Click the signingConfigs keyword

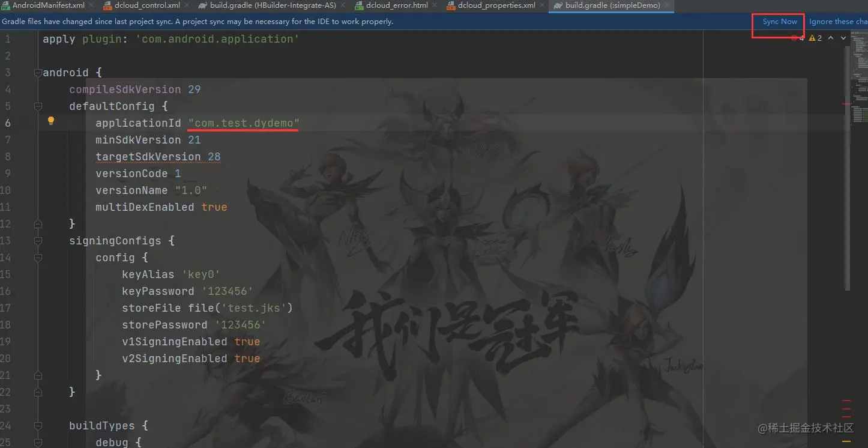pyautogui.click(x=115, y=241)
